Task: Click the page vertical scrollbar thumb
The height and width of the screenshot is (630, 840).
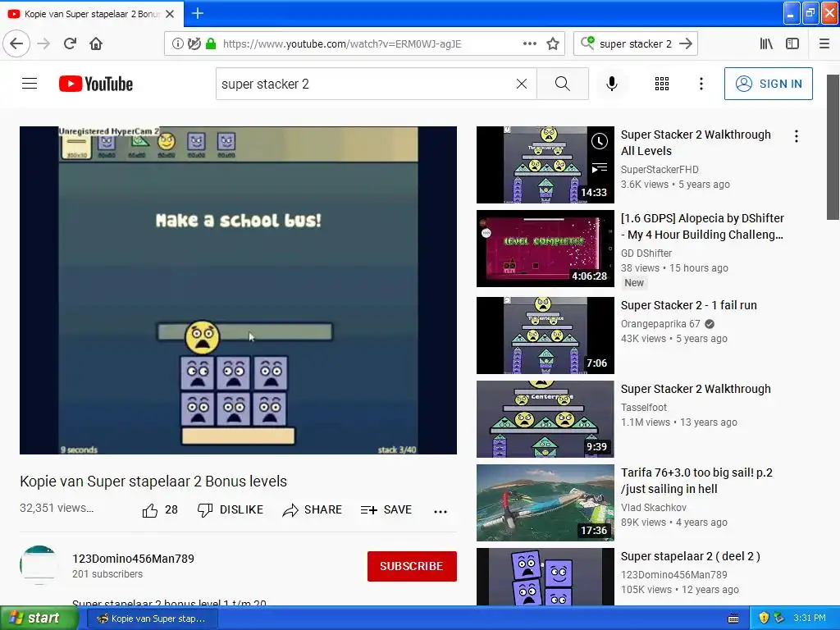Action: (833, 148)
